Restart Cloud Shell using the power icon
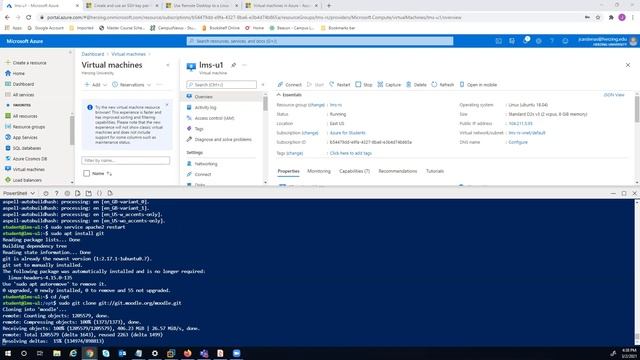The height and width of the screenshot is (360, 640). tap(46, 193)
